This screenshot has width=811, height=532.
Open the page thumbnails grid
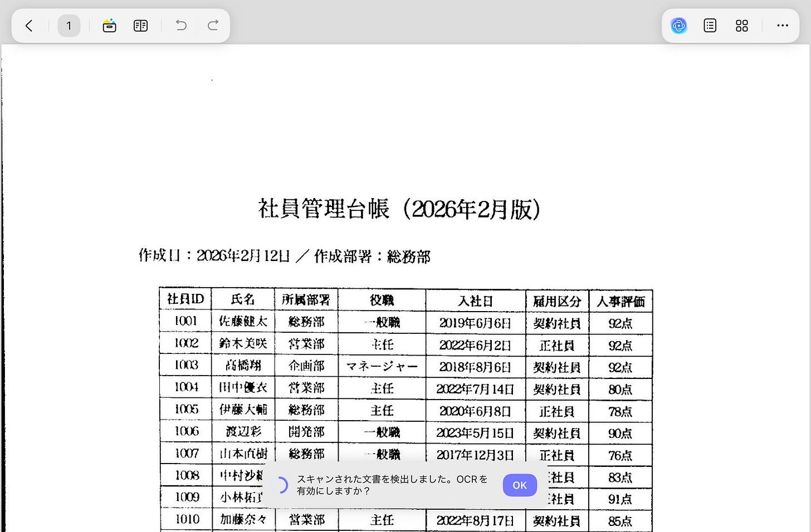pos(741,26)
